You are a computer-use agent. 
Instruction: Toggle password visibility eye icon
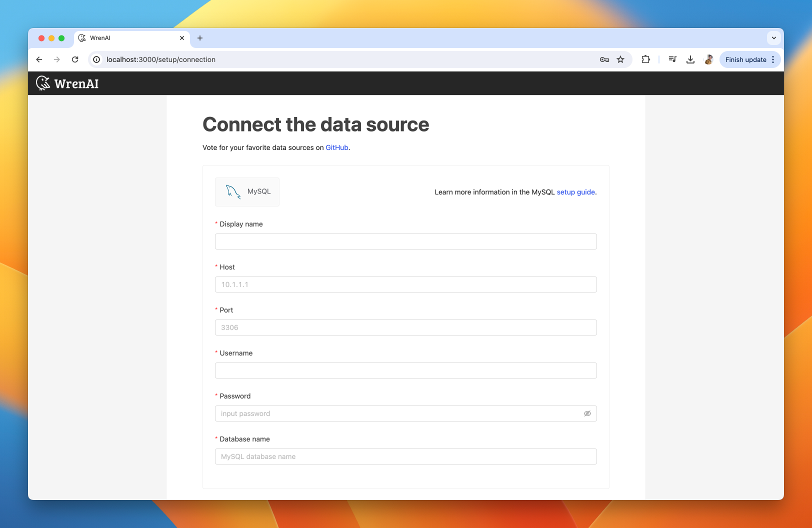point(587,413)
